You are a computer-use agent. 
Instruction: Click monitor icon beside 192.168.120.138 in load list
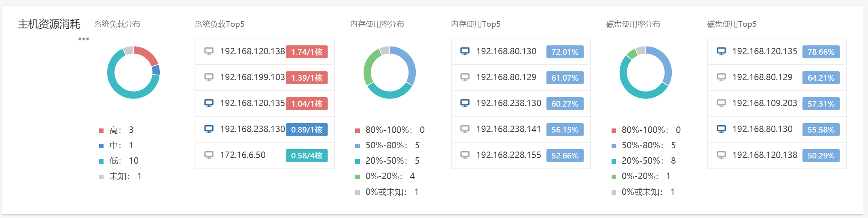209,51
